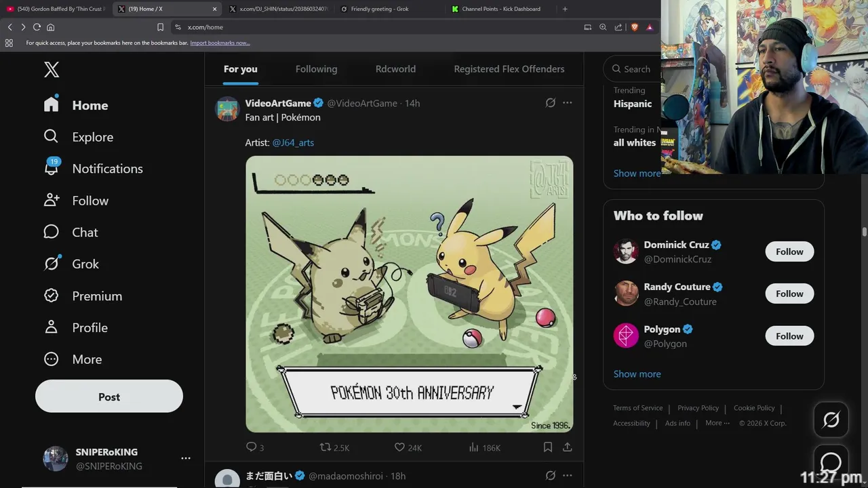Click bookmark icon in address bar
Viewport: 868px width, 488px height.
point(160,27)
